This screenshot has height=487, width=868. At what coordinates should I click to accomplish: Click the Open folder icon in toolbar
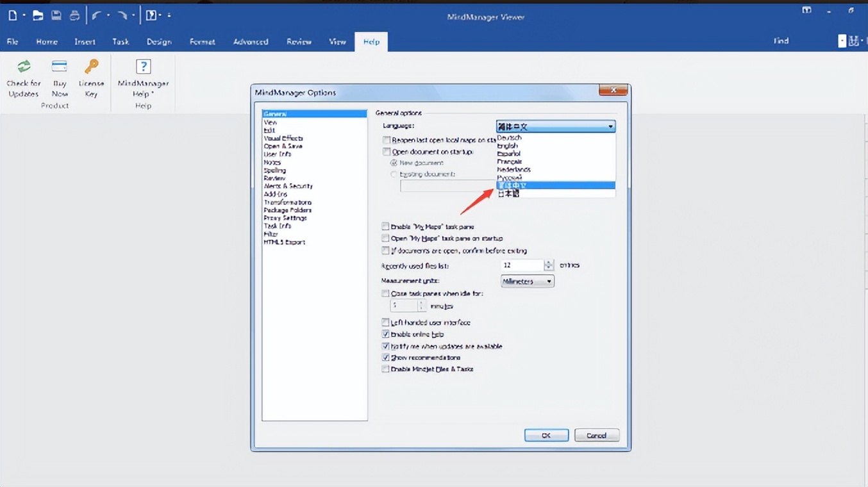38,15
